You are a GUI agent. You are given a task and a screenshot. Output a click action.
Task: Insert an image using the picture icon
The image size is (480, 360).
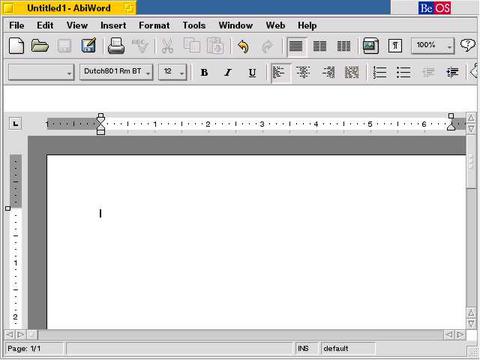[371, 46]
